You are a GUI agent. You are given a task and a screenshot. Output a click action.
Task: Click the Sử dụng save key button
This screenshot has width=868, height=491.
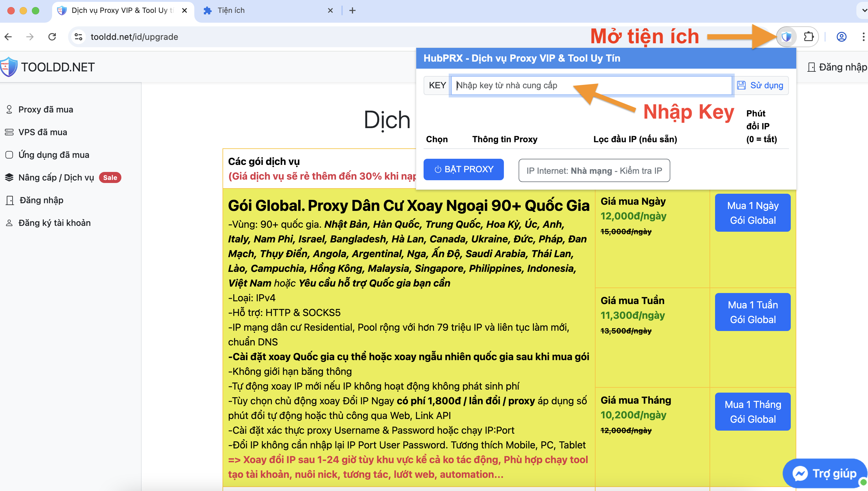pos(761,85)
